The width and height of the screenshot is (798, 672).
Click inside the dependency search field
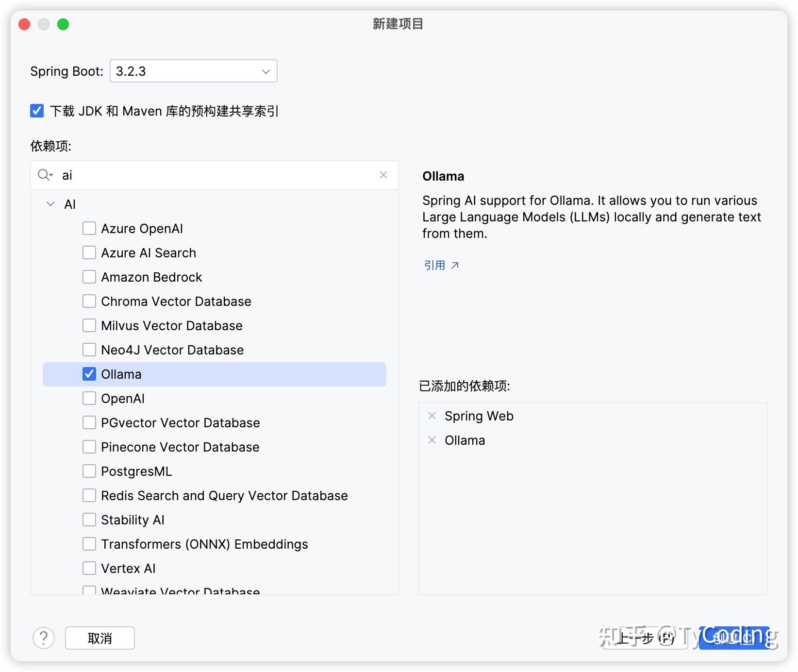coord(194,175)
